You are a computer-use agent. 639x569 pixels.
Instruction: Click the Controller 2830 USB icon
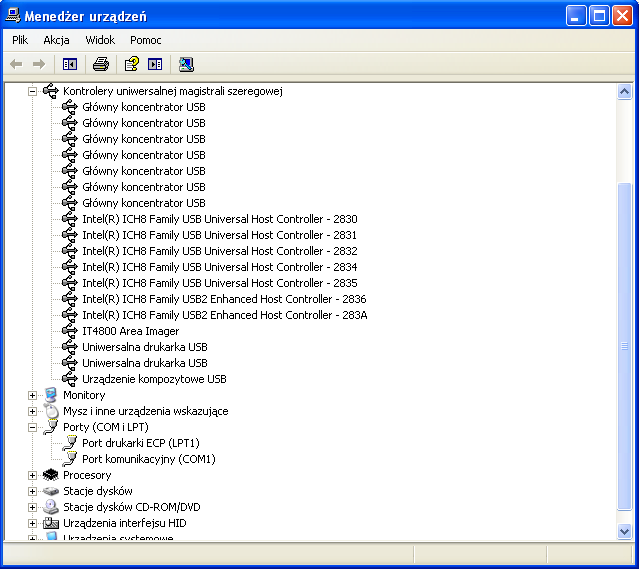pyautogui.click(x=70, y=219)
